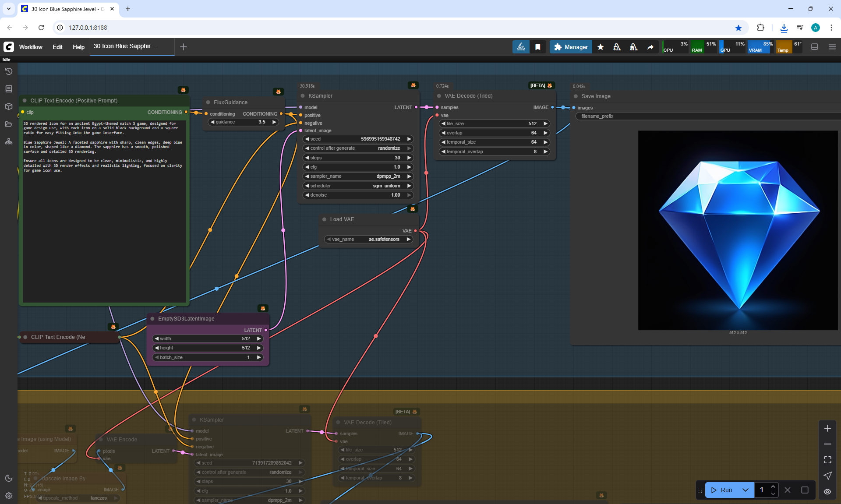Open the Workflow menu

point(31,47)
